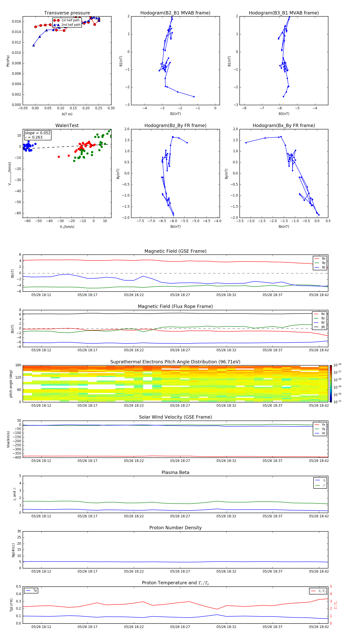Click the 'slope = 0.052' annotation
This screenshot has width=351, height=644.
coord(38,133)
